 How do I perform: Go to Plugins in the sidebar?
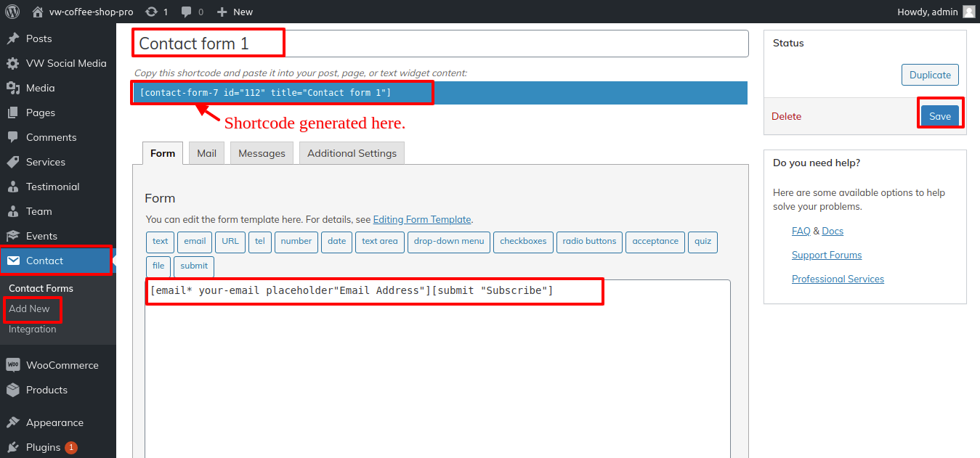(x=43, y=447)
